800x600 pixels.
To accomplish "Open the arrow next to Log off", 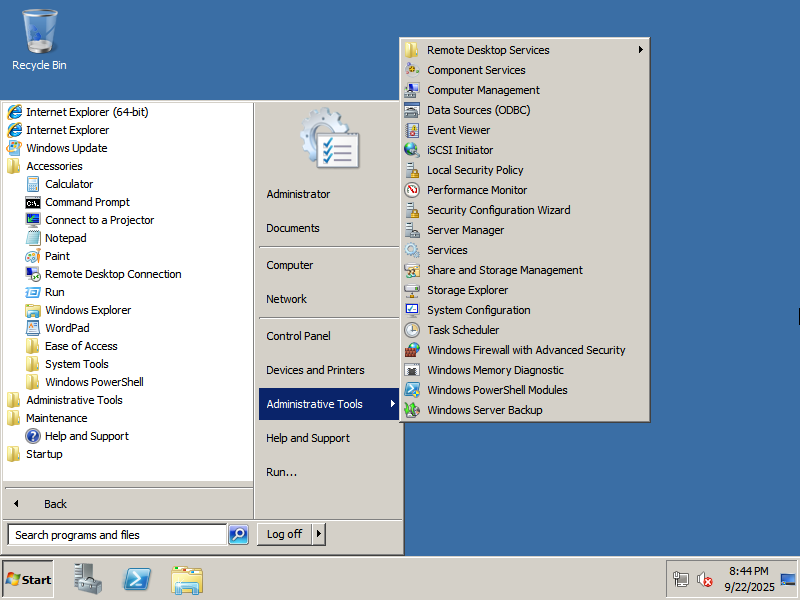I will [319, 534].
